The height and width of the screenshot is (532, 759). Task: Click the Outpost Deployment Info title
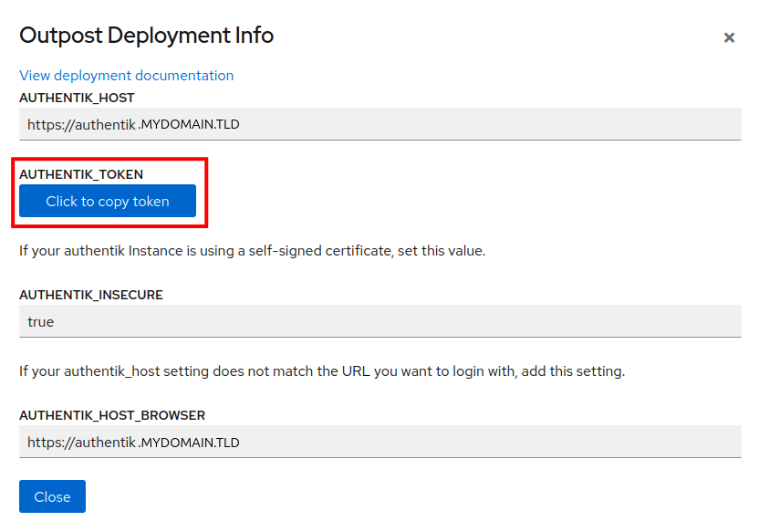tap(146, 36)
